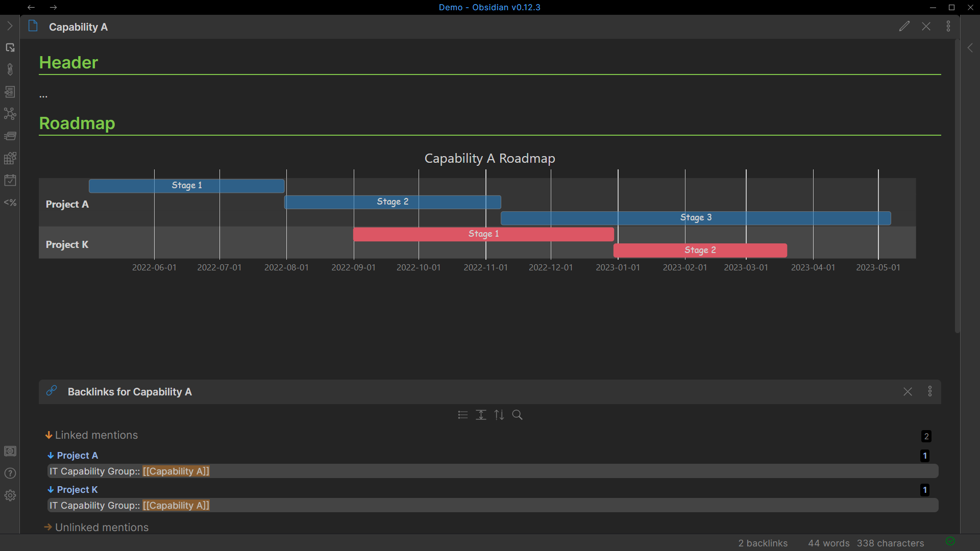Image resolution: width=980 pixels, height=551 pixels.
Task: Collapse the Linked mentions section
Action: [x=49, y=435]
